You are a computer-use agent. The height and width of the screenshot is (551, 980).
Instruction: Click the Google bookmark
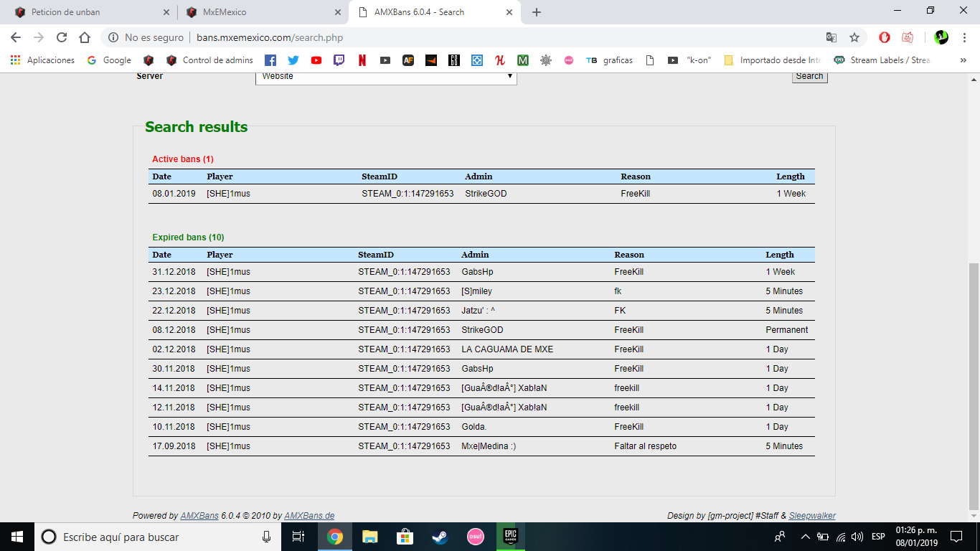pyautogui.click(x=109, y=60)
